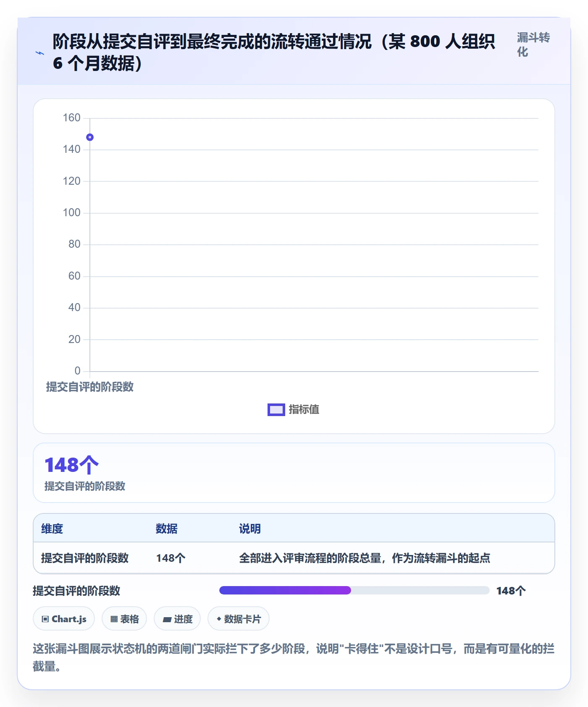The width and height of the screenshot is (588, 707).
Task: Click the y-axis label 160
Action: [71, 118]
